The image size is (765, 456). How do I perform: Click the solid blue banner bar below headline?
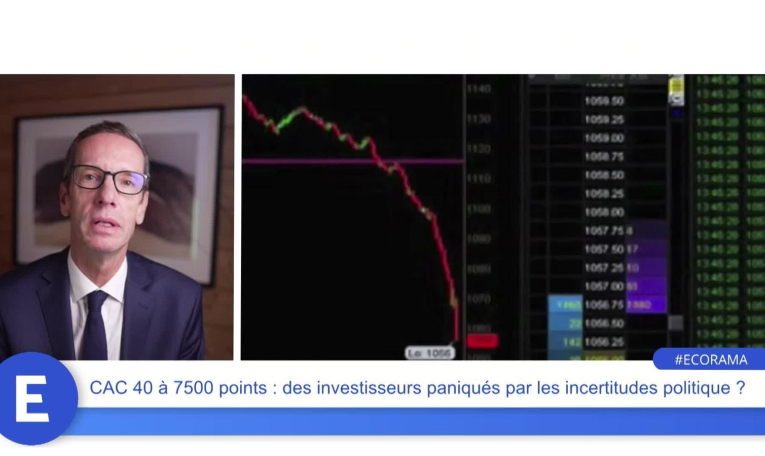pyautogui.click(x=415, y=421)
